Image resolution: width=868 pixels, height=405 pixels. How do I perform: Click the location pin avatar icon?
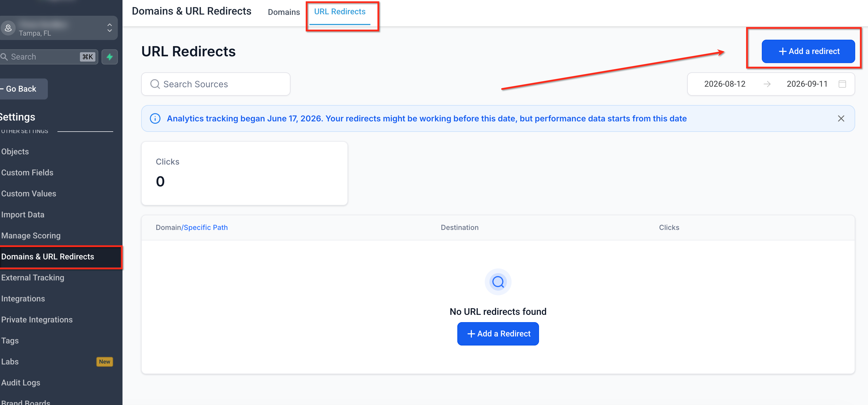pyautogui.click(x=8, y=28)
